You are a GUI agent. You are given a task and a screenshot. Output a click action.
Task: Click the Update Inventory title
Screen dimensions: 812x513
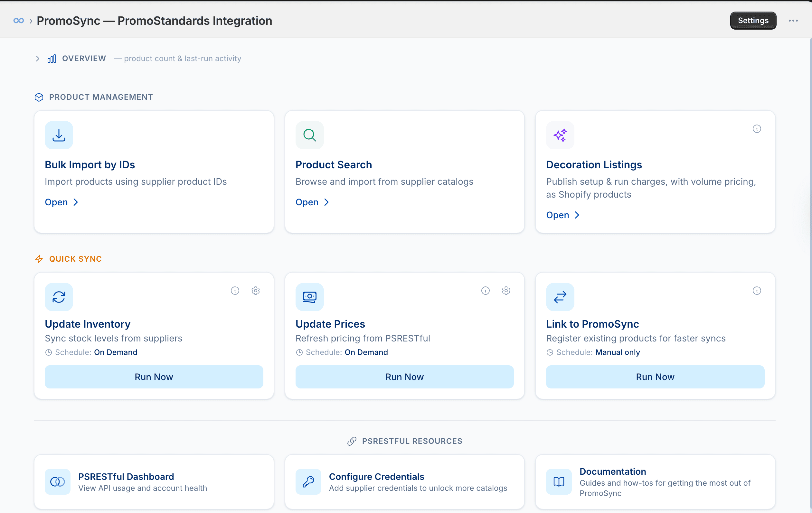click(x=88, y=324)
